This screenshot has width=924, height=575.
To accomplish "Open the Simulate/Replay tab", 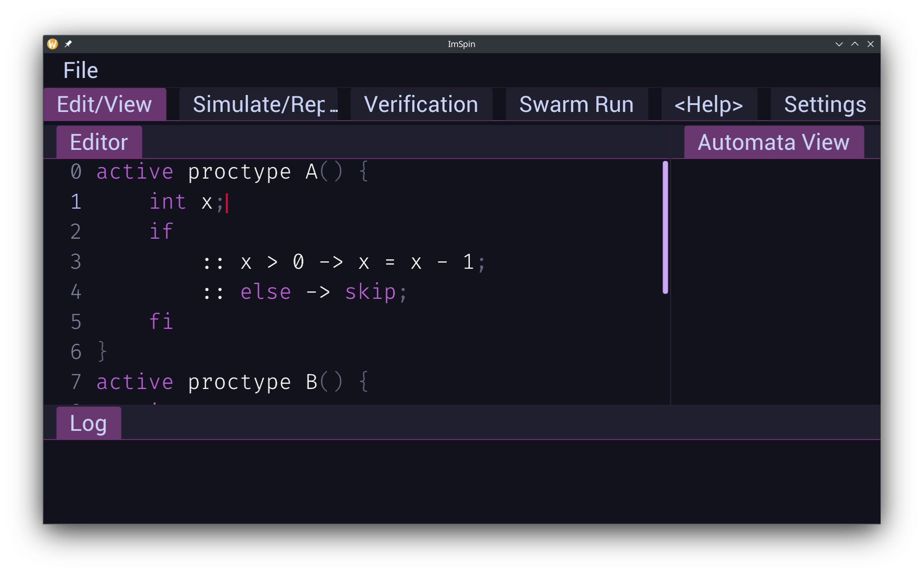I will 259,105.
